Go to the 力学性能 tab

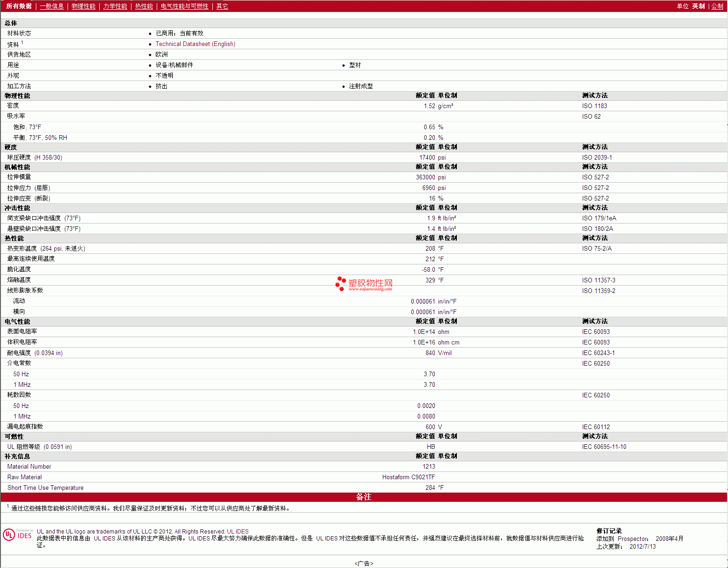click(x=115, y=6)
